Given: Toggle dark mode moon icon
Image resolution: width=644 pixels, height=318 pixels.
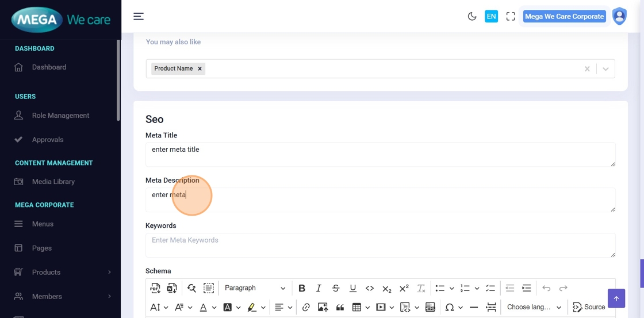Looking at the screenshot, I should 472,17.
